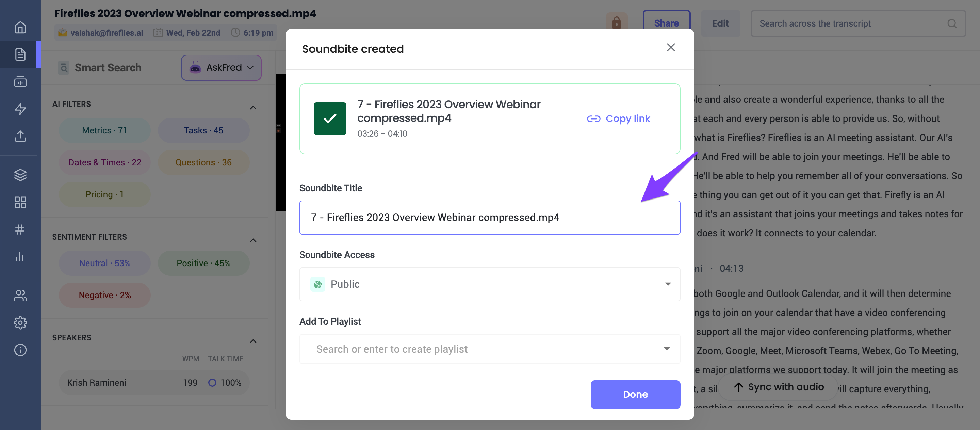Open the Notebook document icon in sidebar

coord(20,54)
